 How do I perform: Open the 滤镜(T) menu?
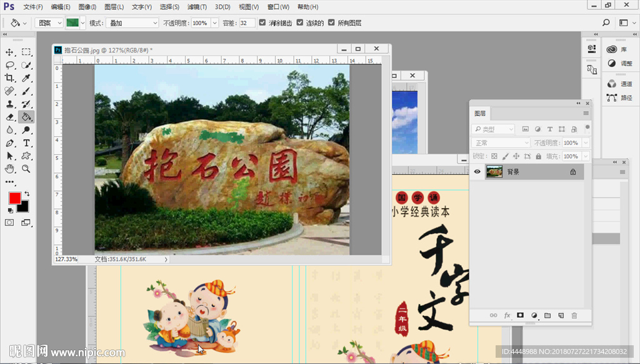click(x=197, y=7)
